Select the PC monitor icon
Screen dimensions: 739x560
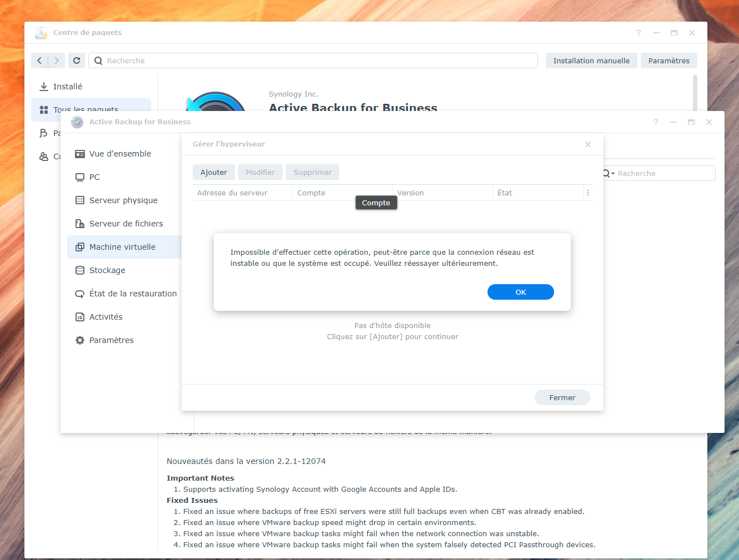point(80,177)
